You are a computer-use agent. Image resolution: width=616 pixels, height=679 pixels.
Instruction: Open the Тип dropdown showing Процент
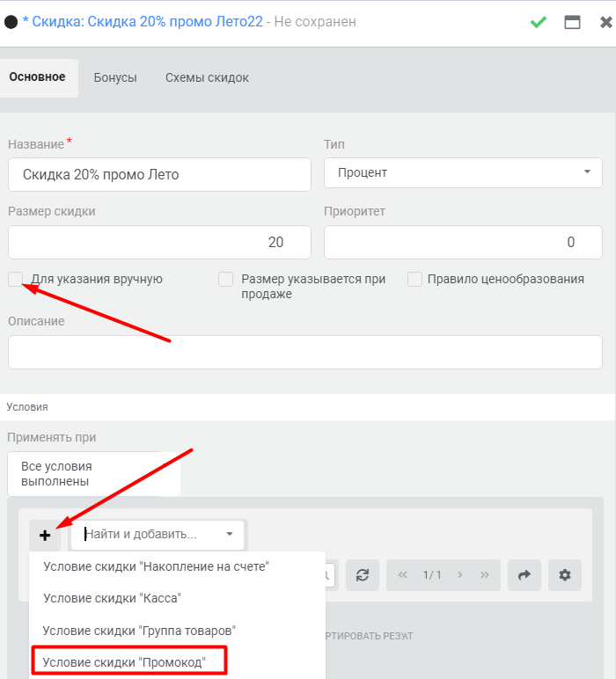click(x=463, y=172)
